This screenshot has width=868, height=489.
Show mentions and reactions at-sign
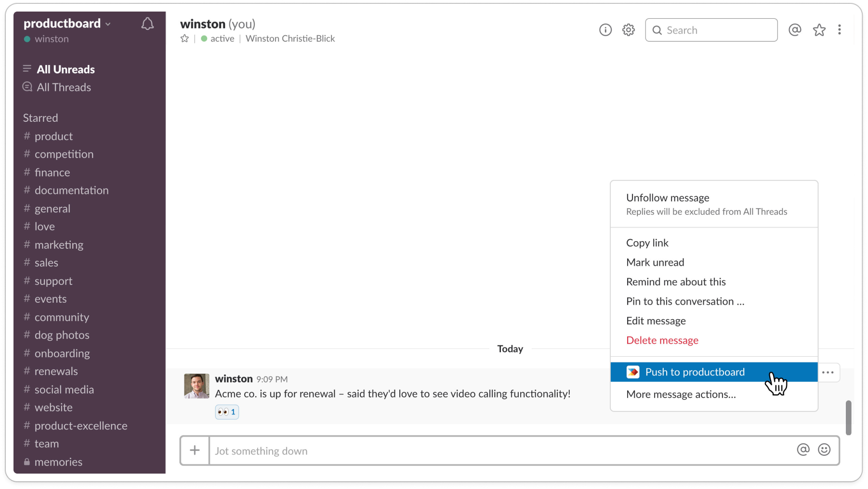point(795,30)
